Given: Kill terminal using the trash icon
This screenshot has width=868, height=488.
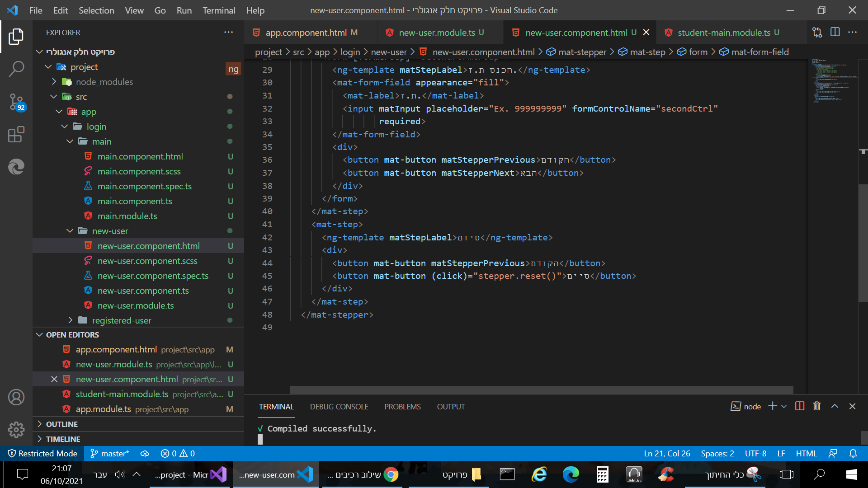Looking at the screenshot, I should tap(816, 406).
